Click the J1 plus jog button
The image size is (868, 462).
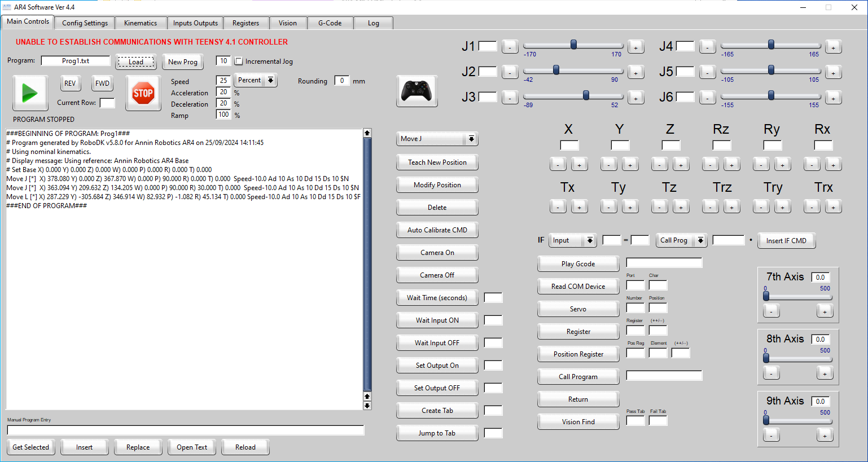coord(635,47)
